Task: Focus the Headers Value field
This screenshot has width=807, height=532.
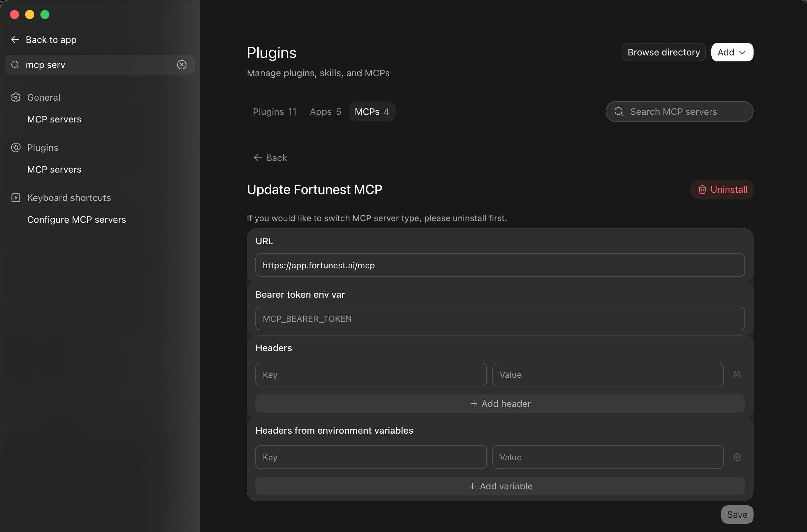Action: (608, 375)
